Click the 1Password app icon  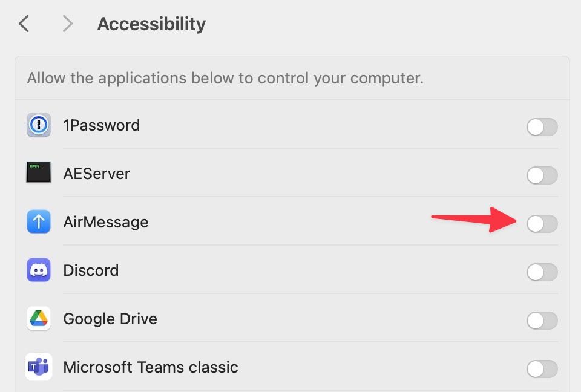[38, 125]
